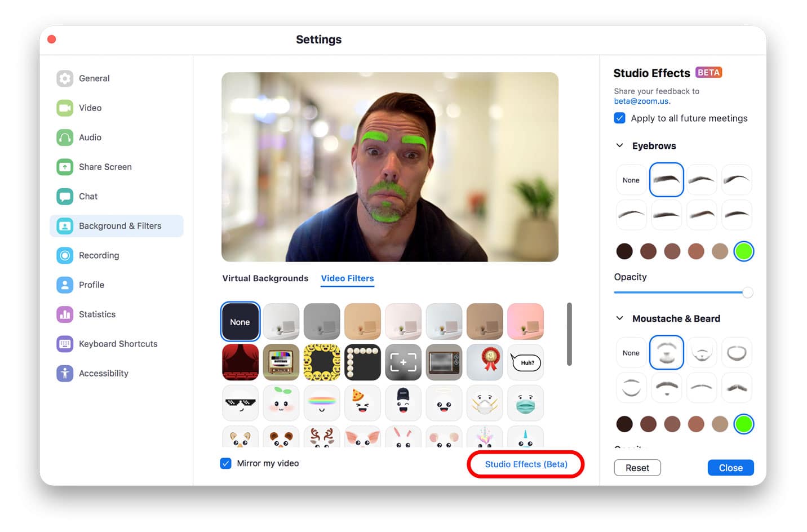
Task: Click the blue Close button
Action: tap(730, 468)
